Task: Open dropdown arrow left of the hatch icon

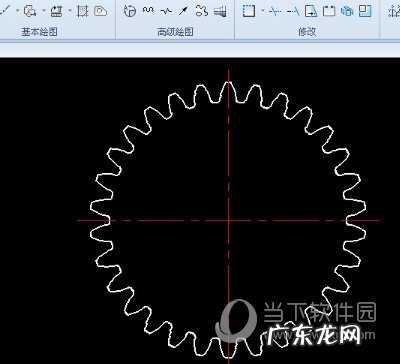Action: click(70, 11)
